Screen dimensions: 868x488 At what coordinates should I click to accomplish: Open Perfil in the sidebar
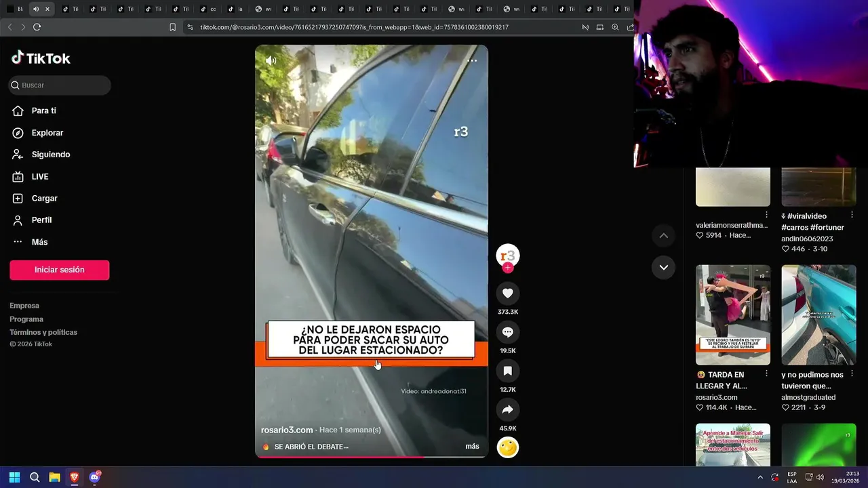click(x=41, y=220)
